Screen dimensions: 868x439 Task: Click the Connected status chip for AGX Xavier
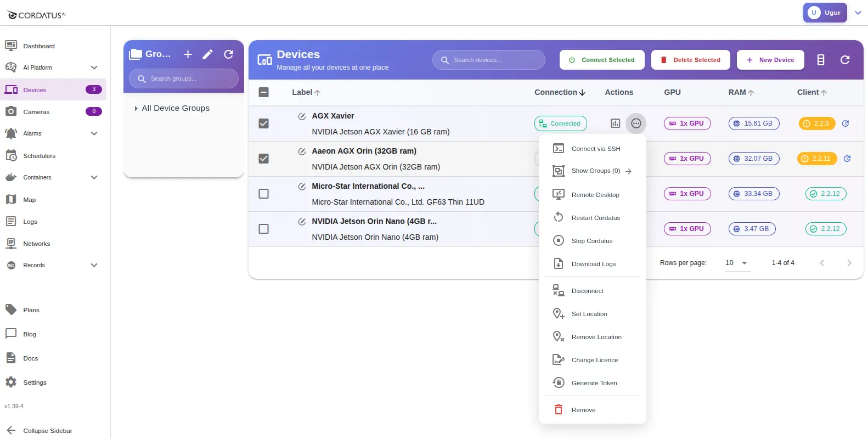561,123
